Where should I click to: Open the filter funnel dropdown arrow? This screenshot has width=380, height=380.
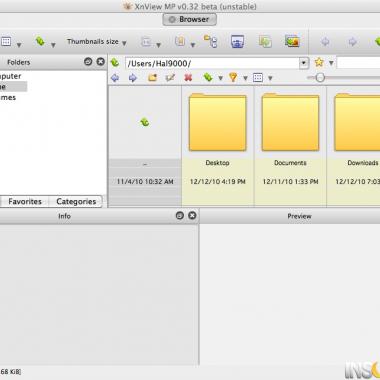coord(245,79)
